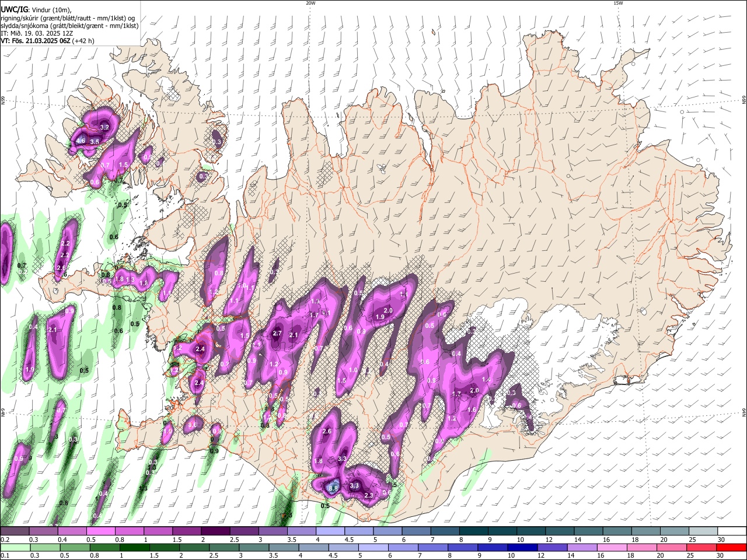Screen dimensions: 747x560
Task: Pick the light pink swatch at rain legend 16
Action: tap(612, 547)
